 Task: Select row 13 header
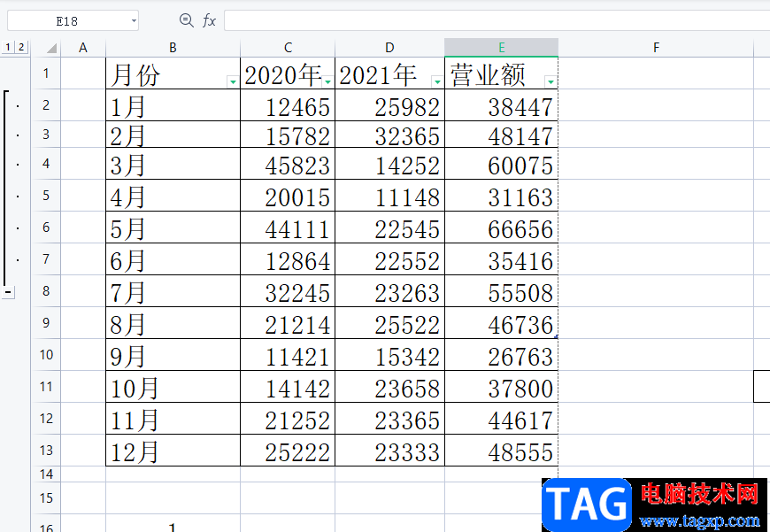point(46,450)
